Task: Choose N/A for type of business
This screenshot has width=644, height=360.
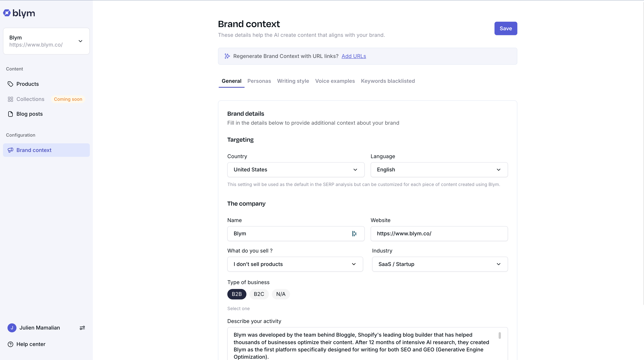Action: 280,294
